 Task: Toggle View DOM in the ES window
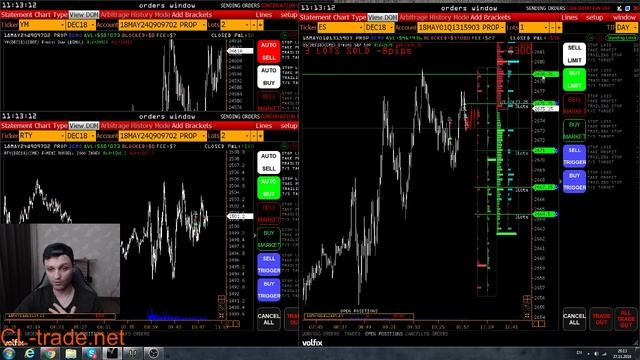tap(382, 18)
